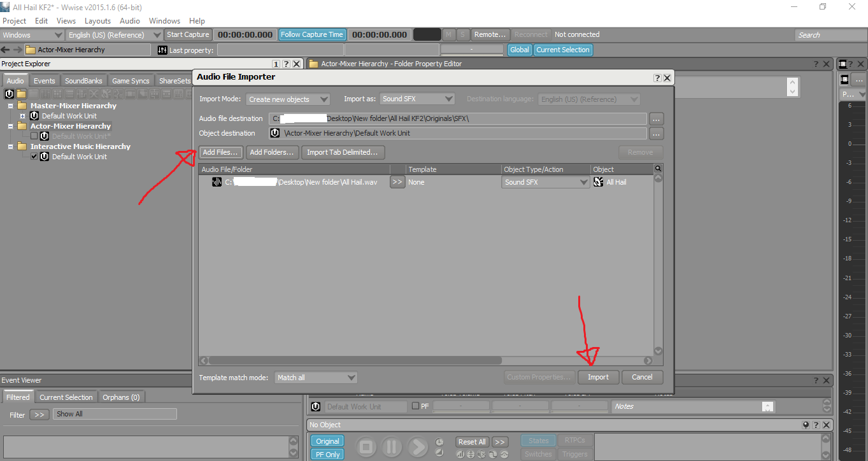868x461 pixels.
Task: Switch to the Orphans (0) tab
Action: 121,397
